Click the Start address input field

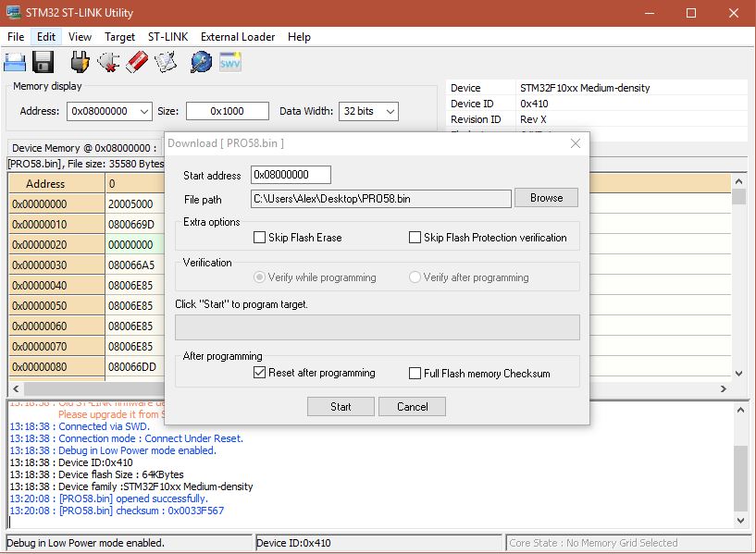[x=291, y=175]
